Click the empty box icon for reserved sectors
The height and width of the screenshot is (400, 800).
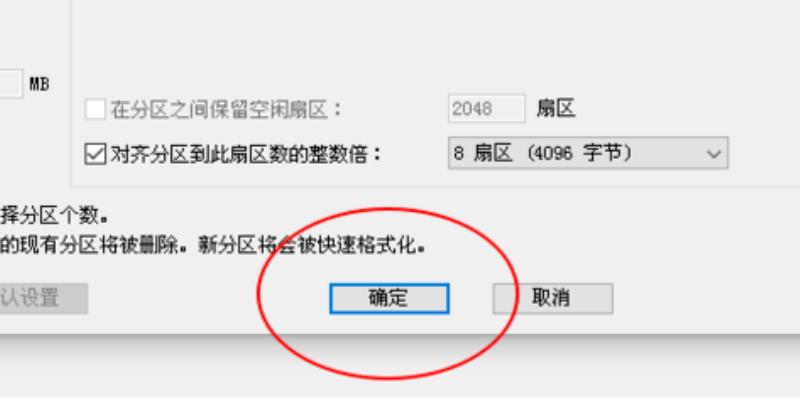click(x=95, y=109)
